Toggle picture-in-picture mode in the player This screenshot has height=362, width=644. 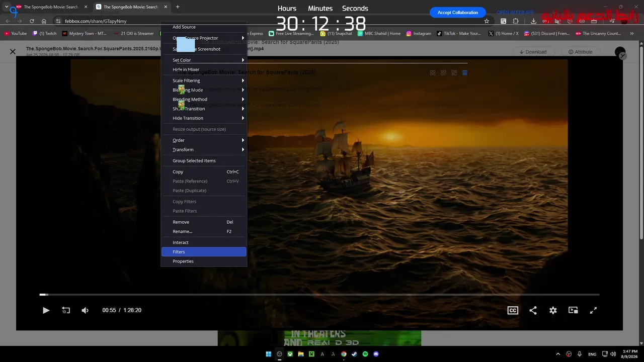[573, 311]
